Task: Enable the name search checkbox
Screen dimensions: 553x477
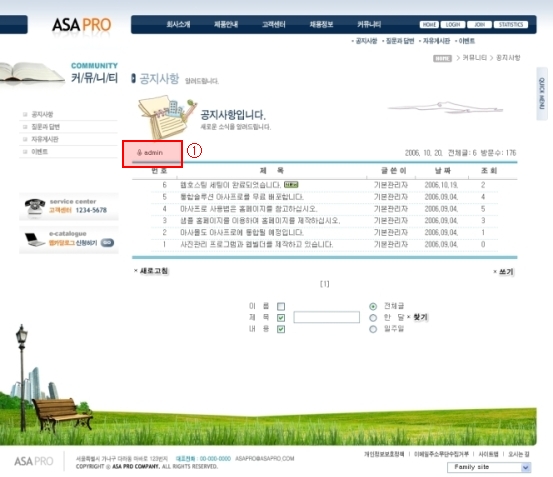Action: [x=281, y=306]
